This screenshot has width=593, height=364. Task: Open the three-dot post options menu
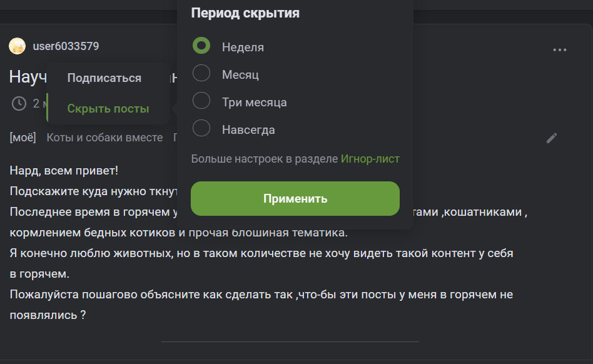[559, 50]
